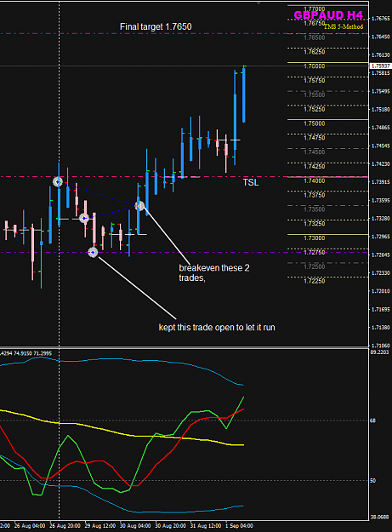Click the 1.76765 price axis value

(380, 19)
